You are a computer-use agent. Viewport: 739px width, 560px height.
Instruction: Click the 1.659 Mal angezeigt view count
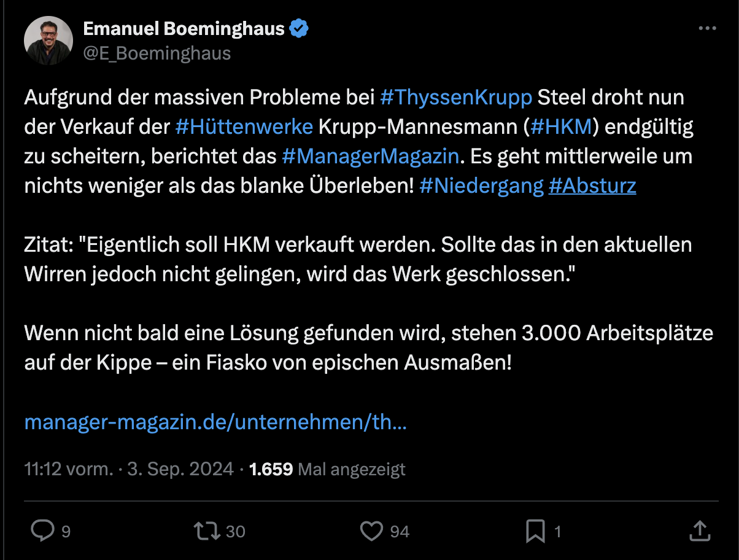327,470
